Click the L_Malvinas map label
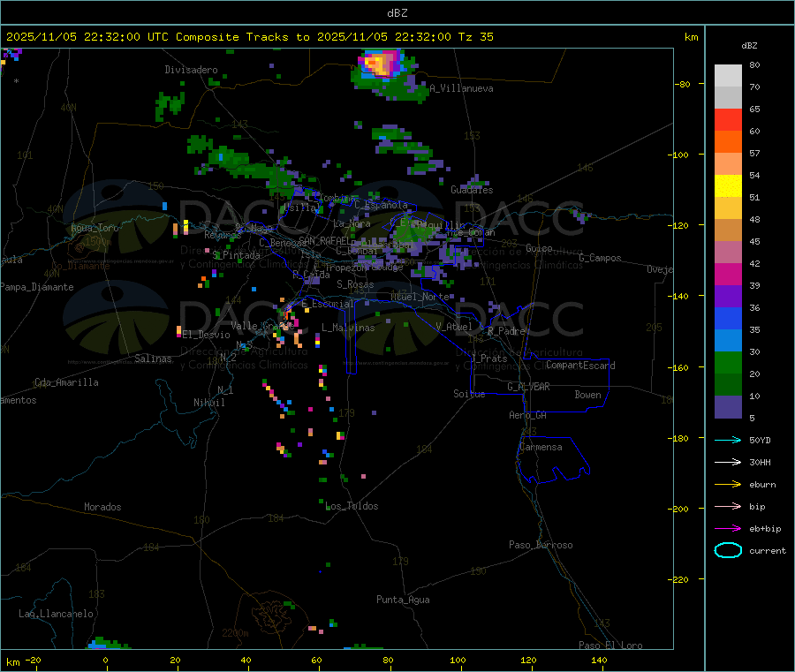The height and width of the screenshot is (672, 795). point(348,328)
